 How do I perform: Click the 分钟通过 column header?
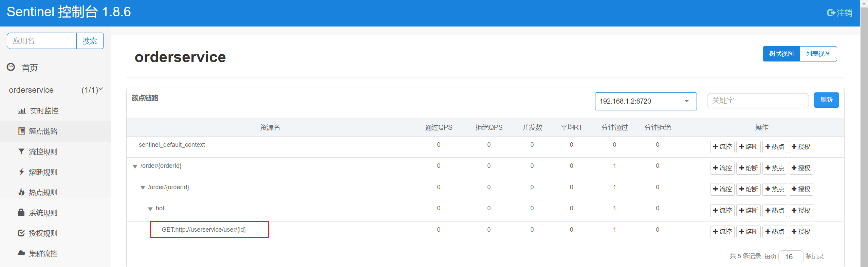pyautogui.click(x=614, y=127)
